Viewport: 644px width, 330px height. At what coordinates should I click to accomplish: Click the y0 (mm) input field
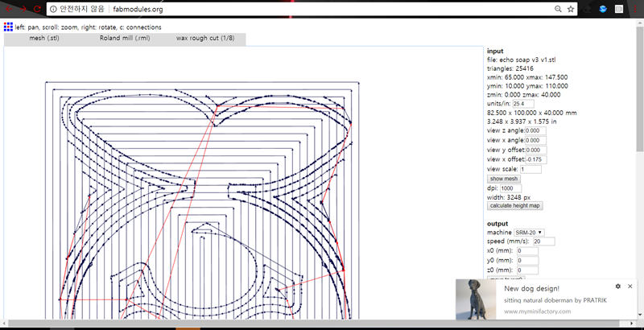point(528,261)
